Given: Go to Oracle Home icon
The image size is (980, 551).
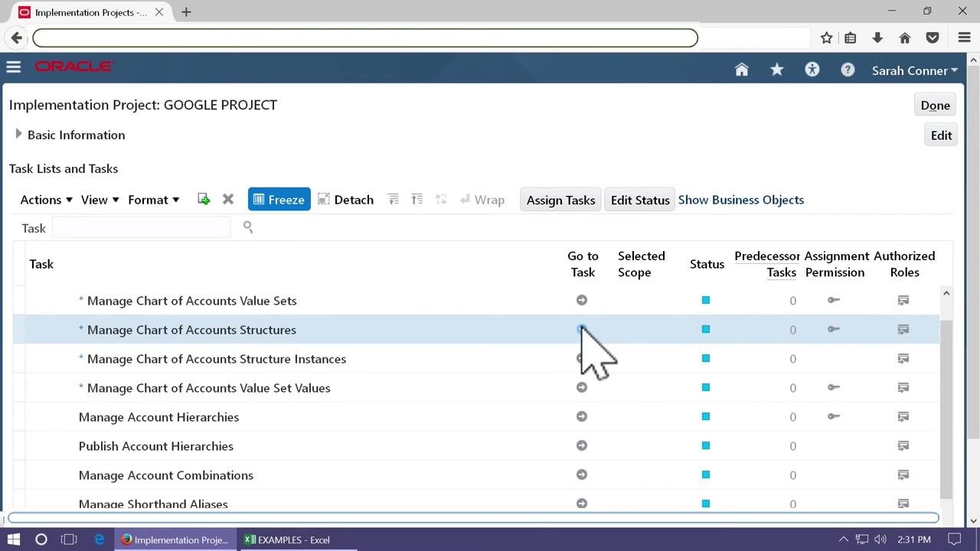Looking at the screenshot, I should click(x=741, y=70).
